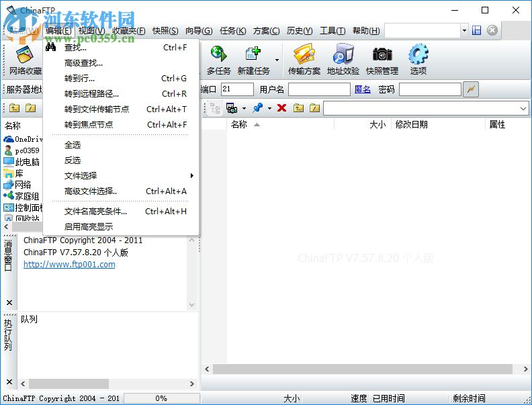
Task: Choose 全选 from the menu
Action: pyautogui.click(x=121, y=145)
